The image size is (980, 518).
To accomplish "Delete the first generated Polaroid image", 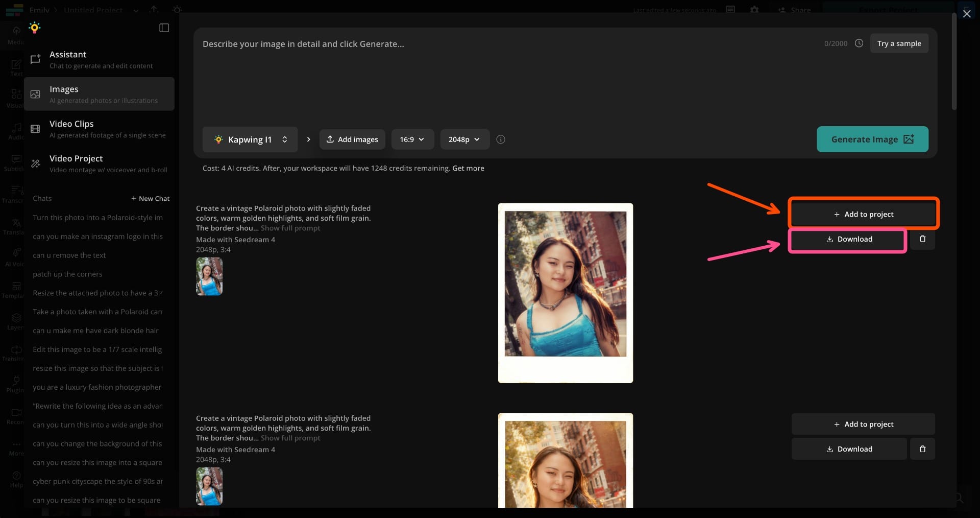I will click(x=922, y=239).
